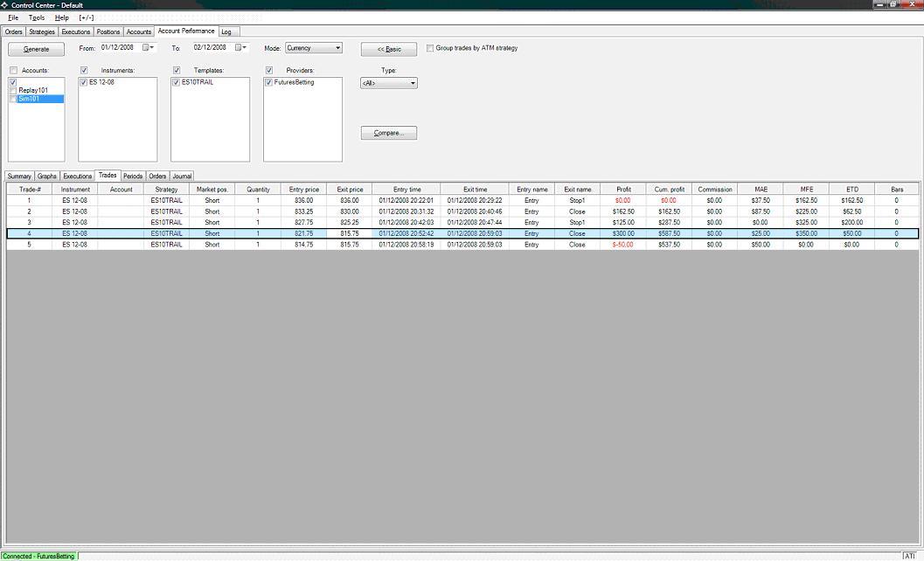Uncheck the FuturesBetting provider checkbox
This screenshot has width=924, height=561.
click(x=268, y=82)
